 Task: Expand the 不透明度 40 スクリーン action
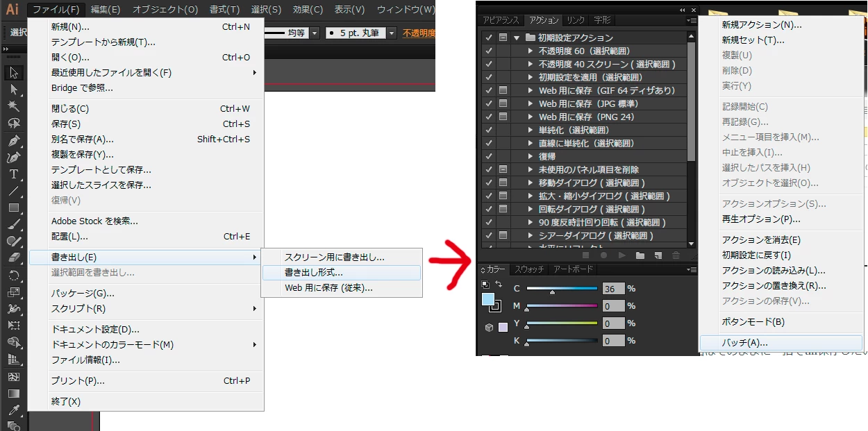point(530,64)
